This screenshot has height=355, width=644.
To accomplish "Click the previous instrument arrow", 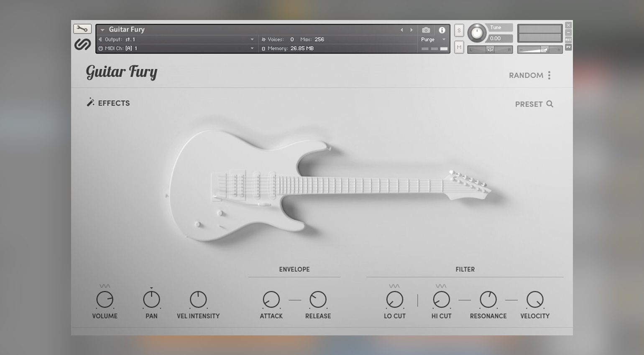I will point(401,30).
